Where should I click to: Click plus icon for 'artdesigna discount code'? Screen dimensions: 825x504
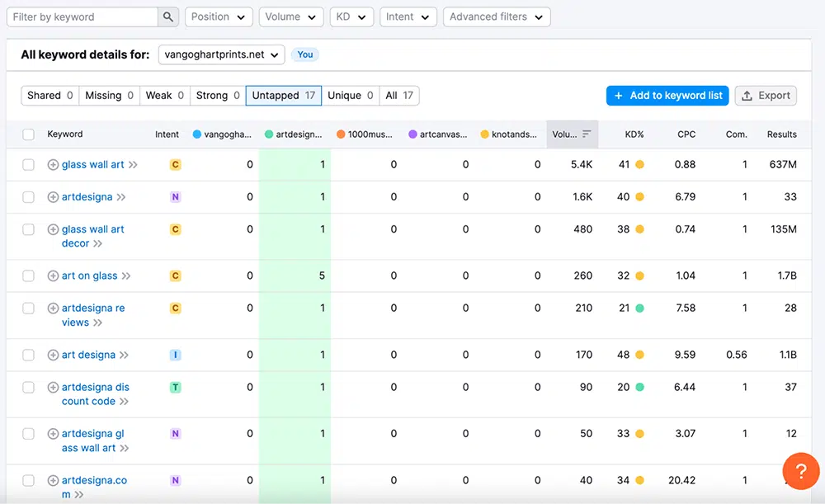53,387
